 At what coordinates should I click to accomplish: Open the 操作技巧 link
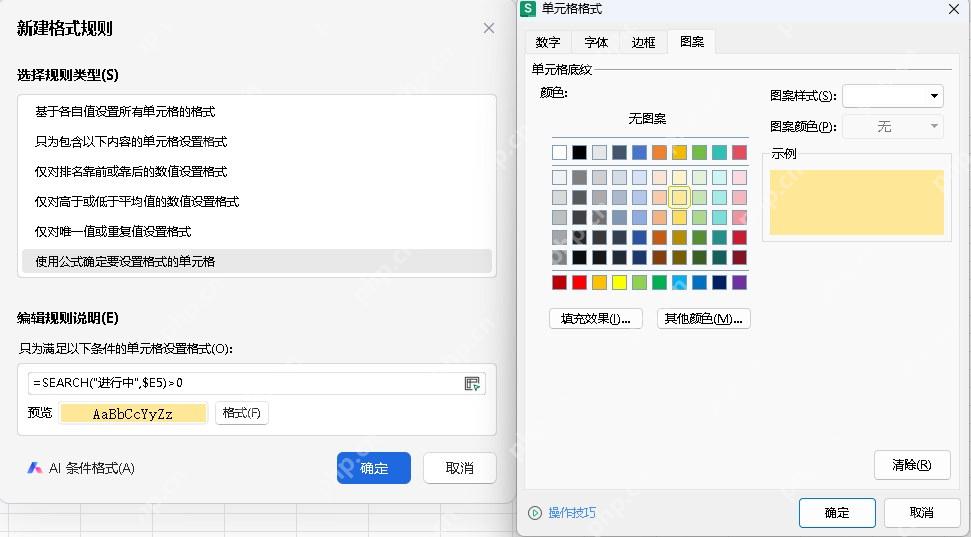point(572,513)
